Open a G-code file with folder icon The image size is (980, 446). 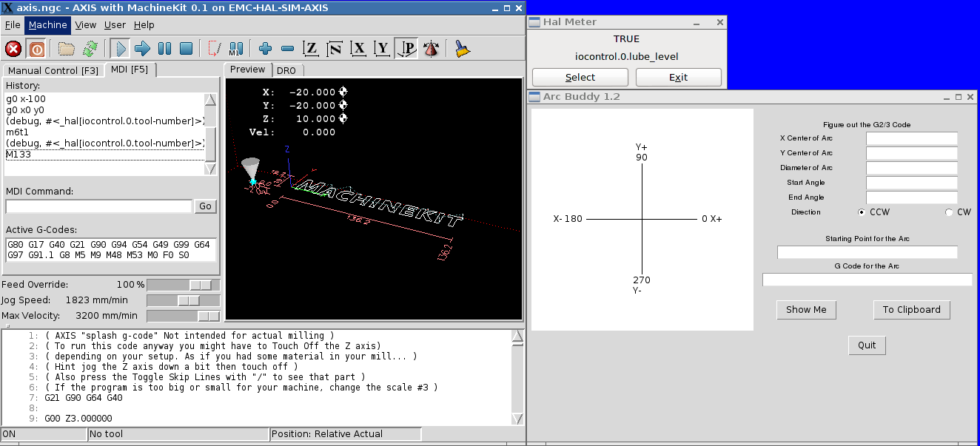tap(67, 49)
